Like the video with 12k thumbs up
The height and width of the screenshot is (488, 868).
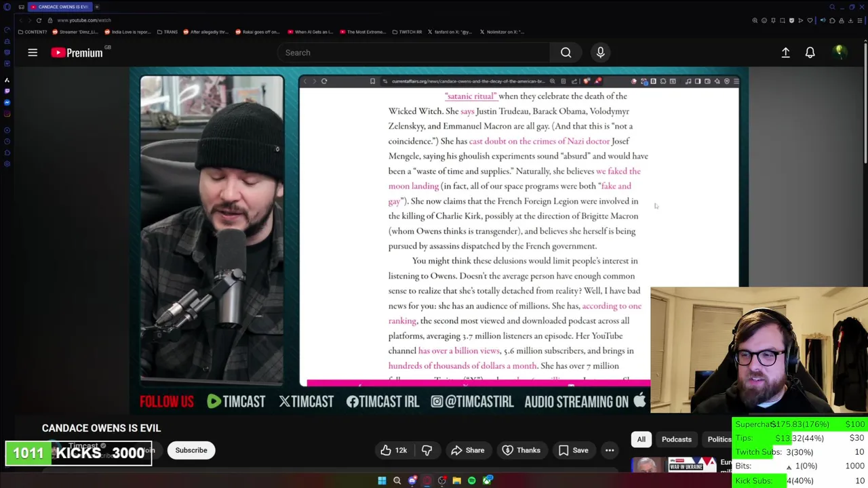tap(393, 450)
